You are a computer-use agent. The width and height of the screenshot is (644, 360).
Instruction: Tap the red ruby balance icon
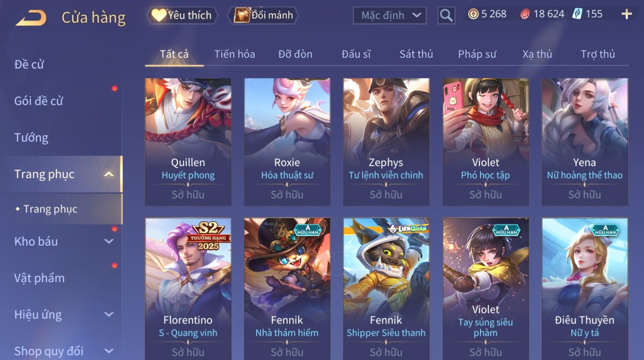525,15
